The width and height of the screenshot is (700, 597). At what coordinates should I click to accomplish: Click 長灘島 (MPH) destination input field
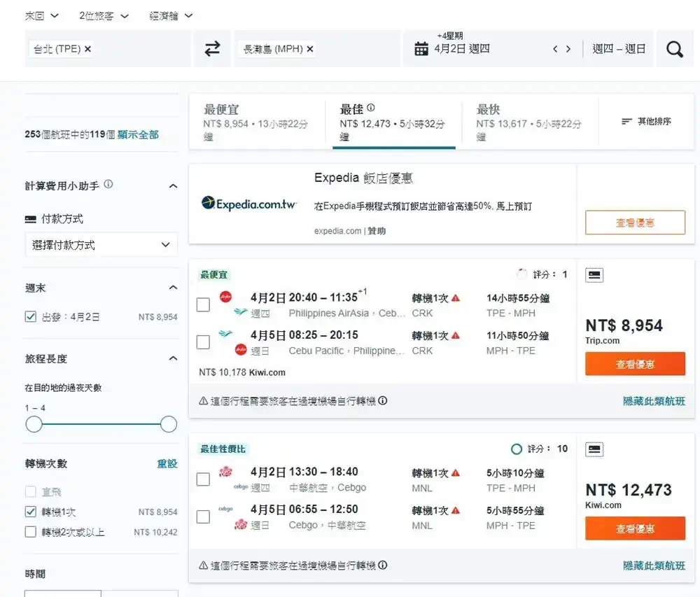[317, 48]
